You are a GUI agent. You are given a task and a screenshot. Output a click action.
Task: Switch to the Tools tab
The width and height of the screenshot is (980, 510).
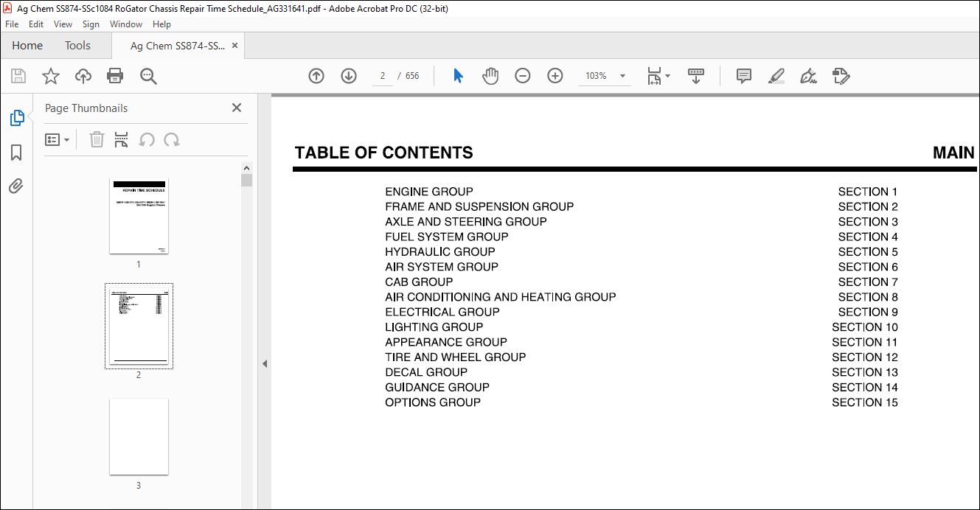[x=77, y=46]
